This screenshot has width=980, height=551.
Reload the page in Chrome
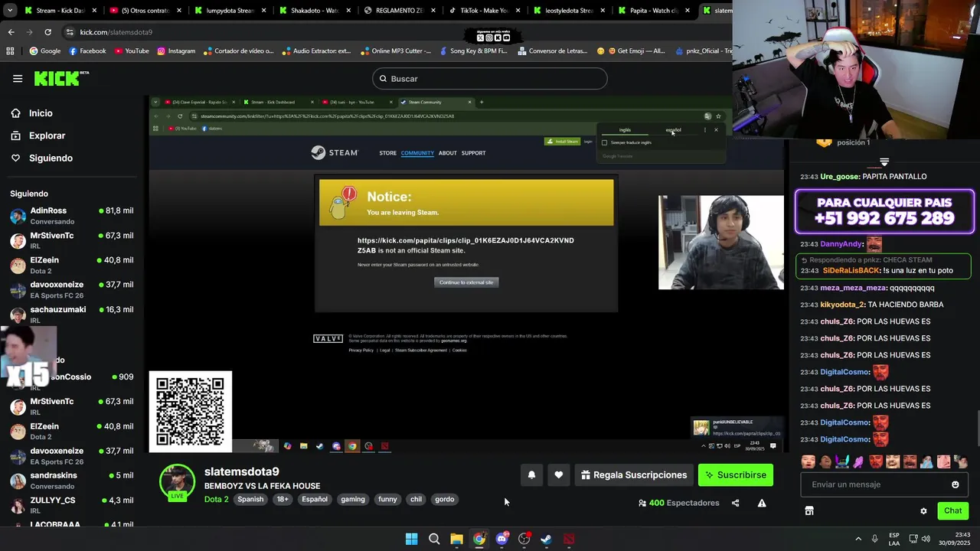pyautogui.click(x=47, y=32)
